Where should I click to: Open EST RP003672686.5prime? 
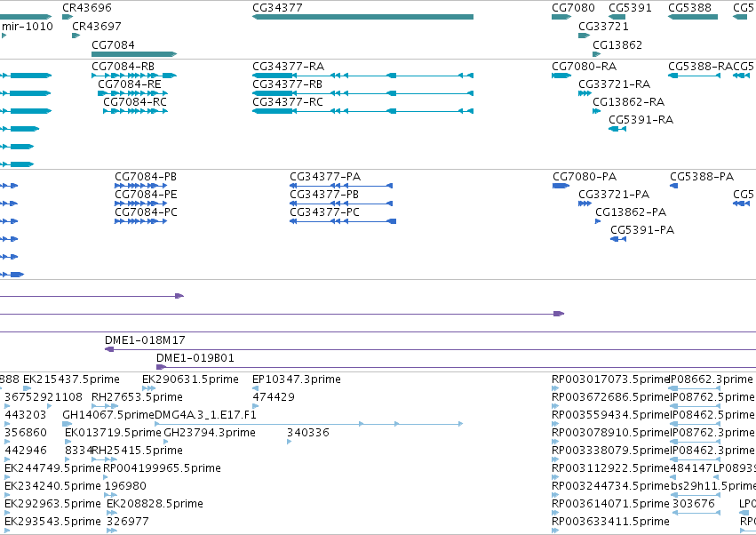tap(610, 397)
